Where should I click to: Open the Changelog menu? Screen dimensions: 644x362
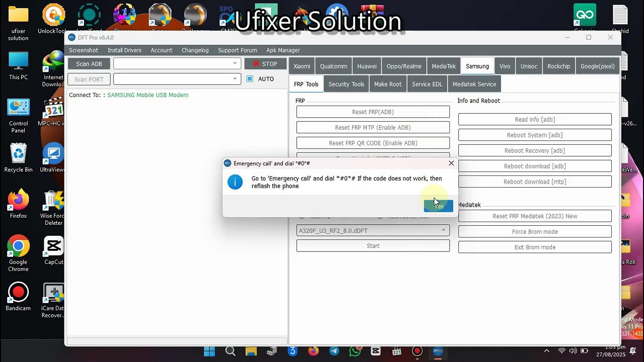point(195,50)
